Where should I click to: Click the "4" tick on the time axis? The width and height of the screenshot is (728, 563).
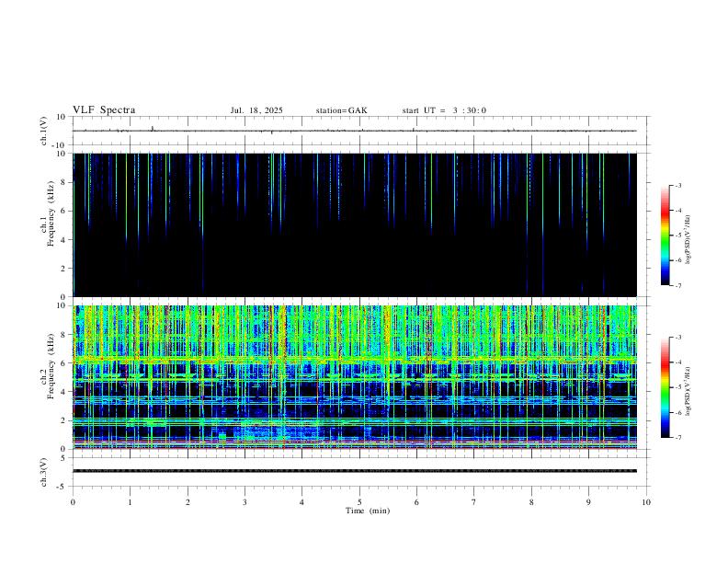coord(301,502)
